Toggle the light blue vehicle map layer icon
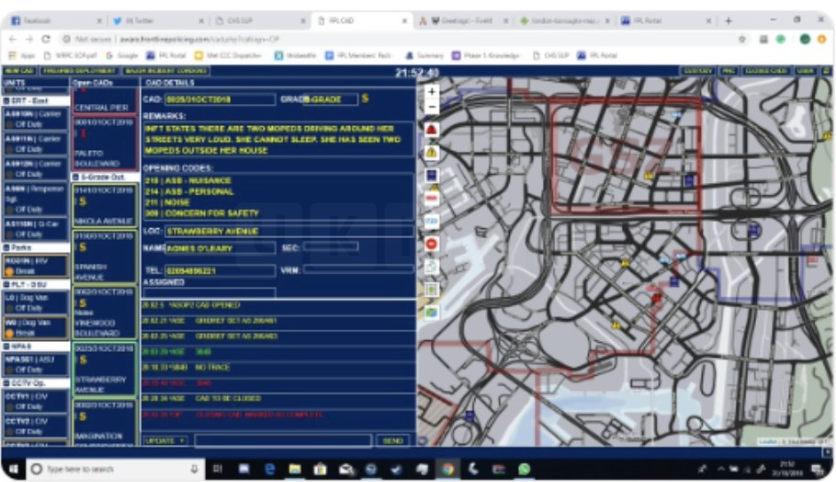Image resolution: width=836 pixels, height=482 pixels. coord(431,221)
